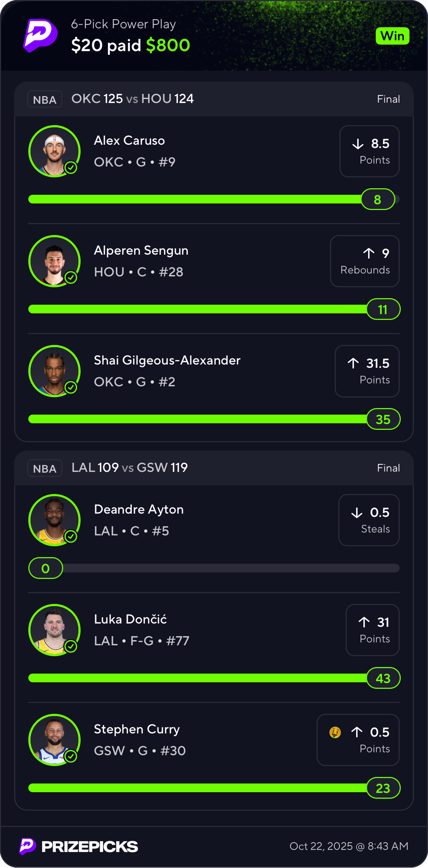The width and height of the screenshot is (428, 868).
Task: Click the green Win badge
Action: pyautogui.click(x=392, y=36)
